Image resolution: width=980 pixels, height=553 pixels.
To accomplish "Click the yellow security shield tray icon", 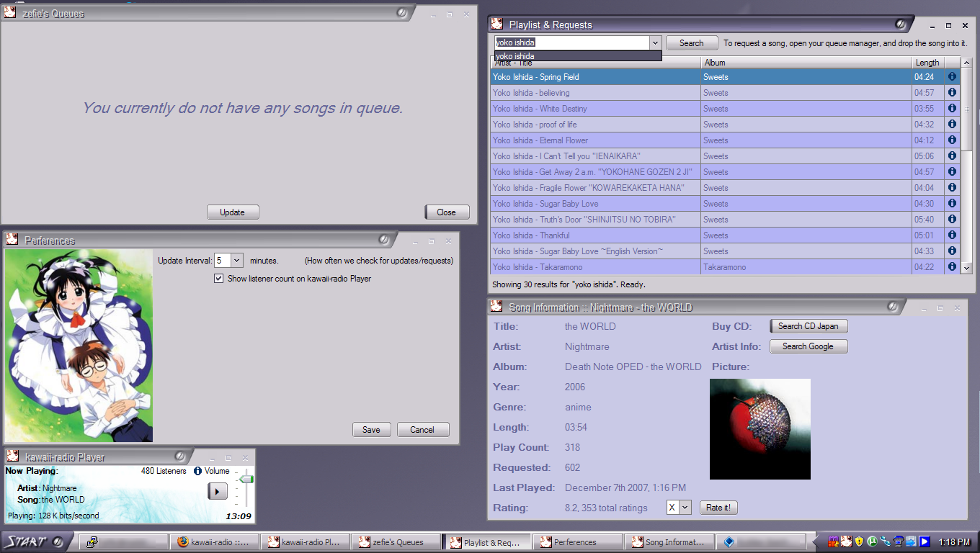I will 859,541.
